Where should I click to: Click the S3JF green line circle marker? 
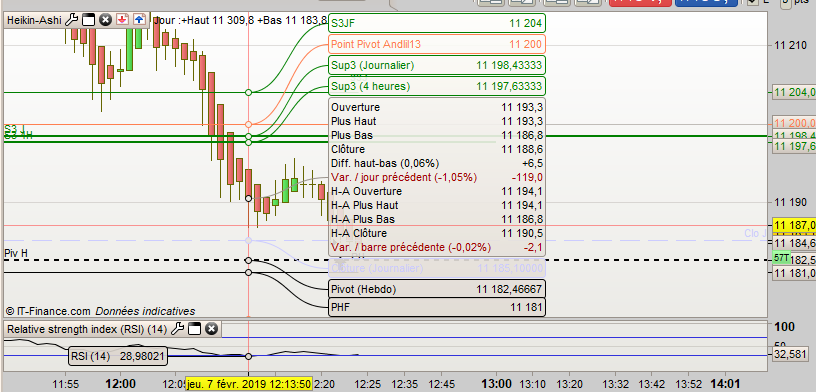[x=248, y=92]
